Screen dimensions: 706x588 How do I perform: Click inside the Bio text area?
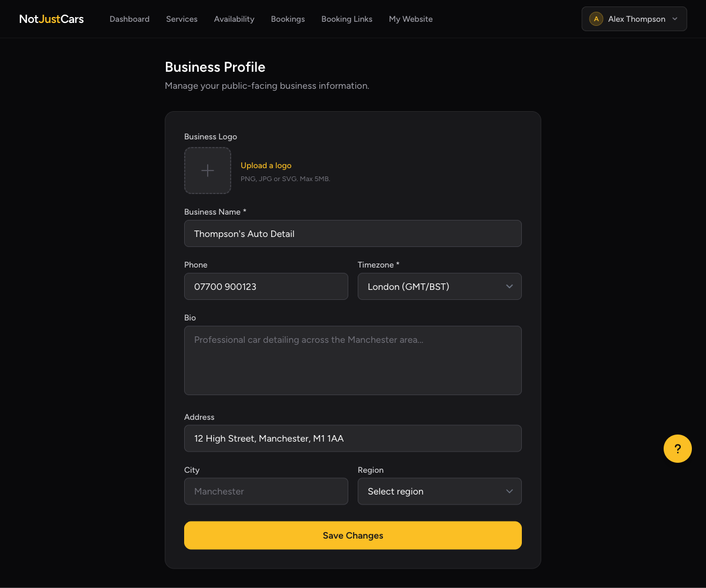tap(353, 360)
